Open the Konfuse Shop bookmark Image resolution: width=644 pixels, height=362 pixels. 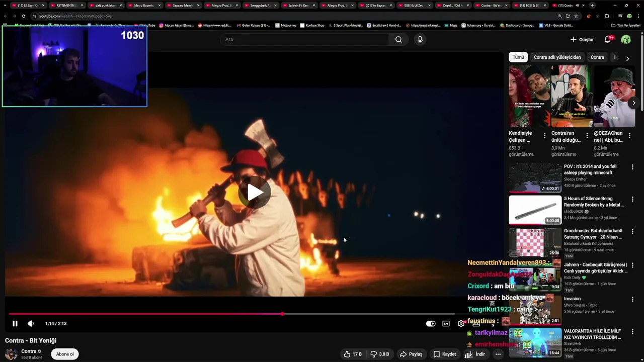pos(312,25)
